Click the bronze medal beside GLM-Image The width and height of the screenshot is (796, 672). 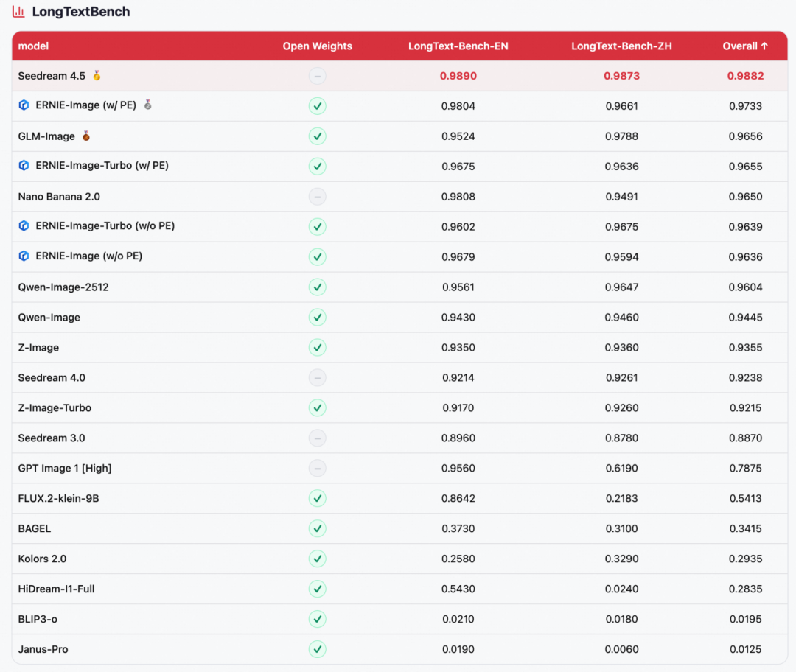(86, 136)
